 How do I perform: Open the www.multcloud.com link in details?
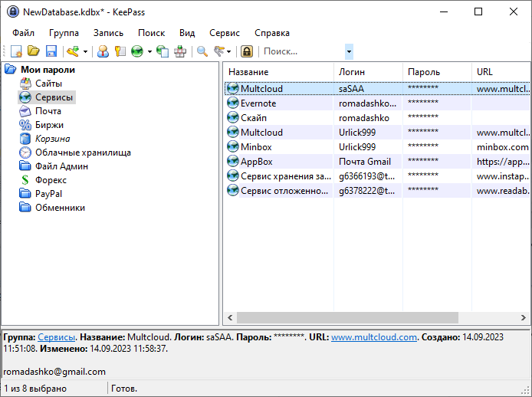pyautogui.click(x=374, y=337)
